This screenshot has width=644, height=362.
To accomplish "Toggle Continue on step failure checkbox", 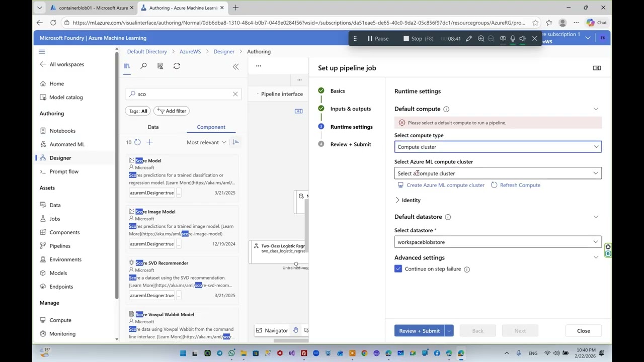I will (x=398, y=269).
